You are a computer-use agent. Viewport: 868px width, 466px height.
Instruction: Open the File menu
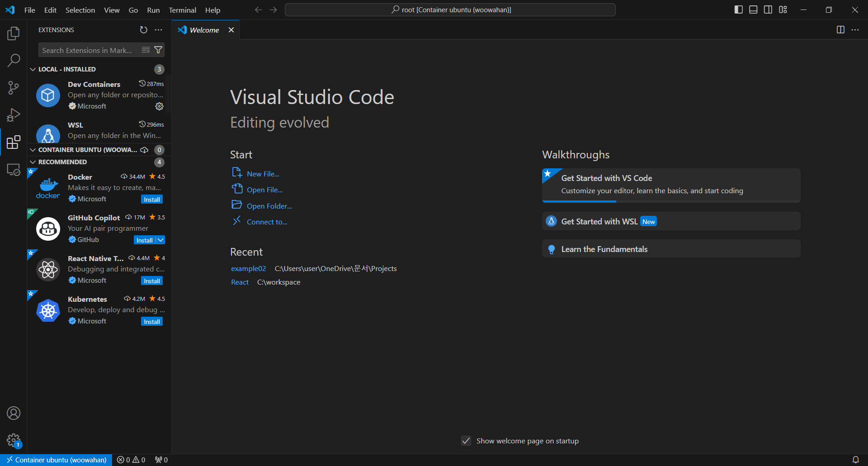29,10
